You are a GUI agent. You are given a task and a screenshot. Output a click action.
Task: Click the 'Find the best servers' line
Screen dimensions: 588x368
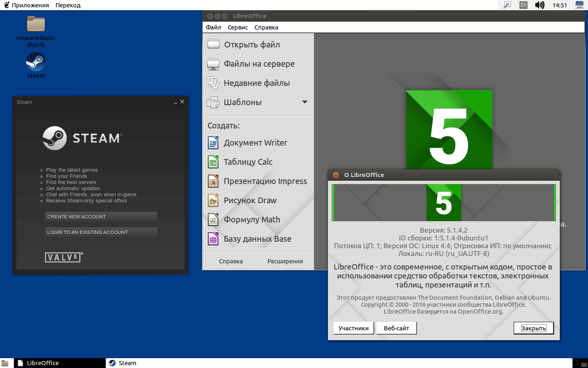point(71,182)
